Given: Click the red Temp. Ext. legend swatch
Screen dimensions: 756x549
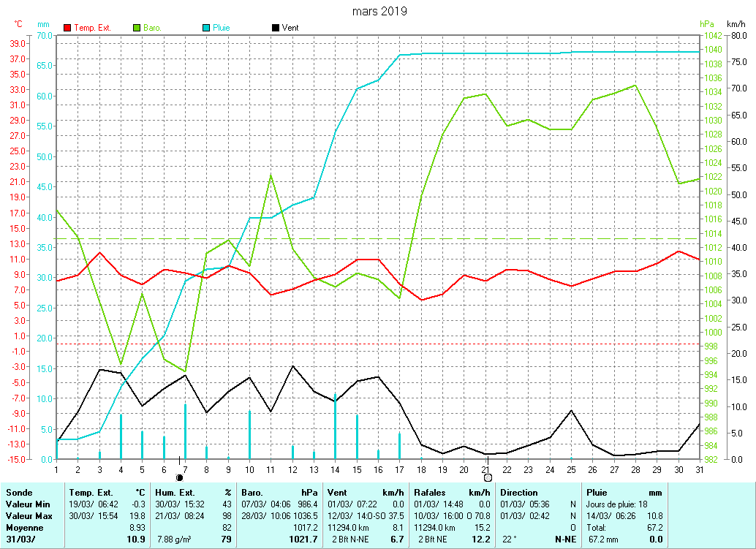Looking at the screenshot, I should pos(68,28).
